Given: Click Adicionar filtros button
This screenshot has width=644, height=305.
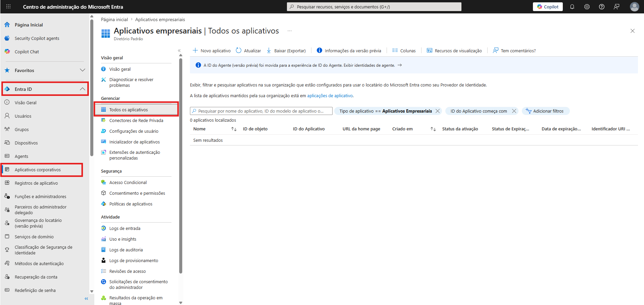Looking at the screenshot, I should point(545,111).
